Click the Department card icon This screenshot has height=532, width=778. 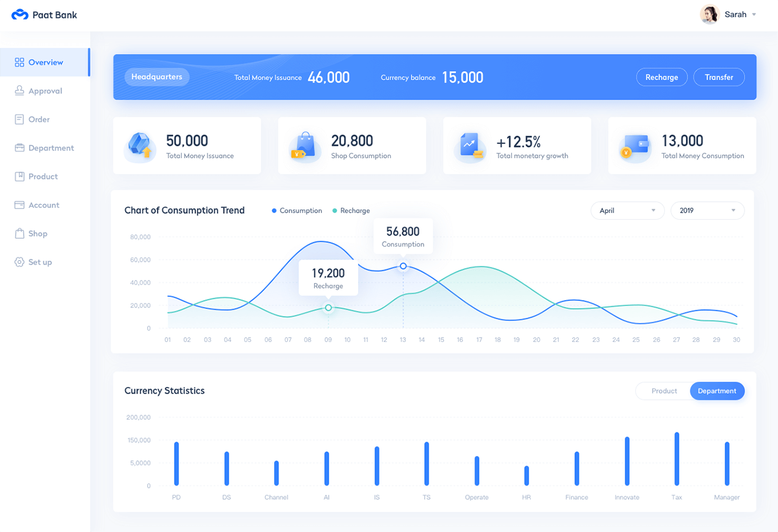19,148
